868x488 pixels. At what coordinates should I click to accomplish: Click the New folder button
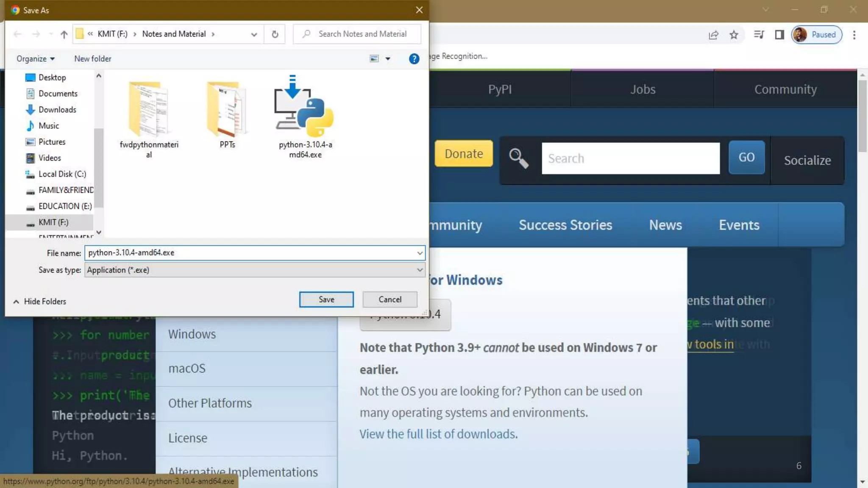tap(92, 58)
